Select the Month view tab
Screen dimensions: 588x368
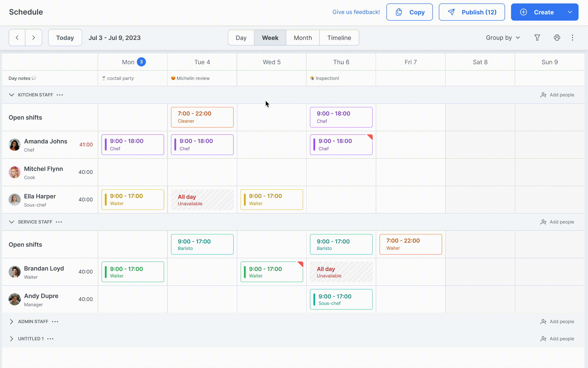pos(303,38)
